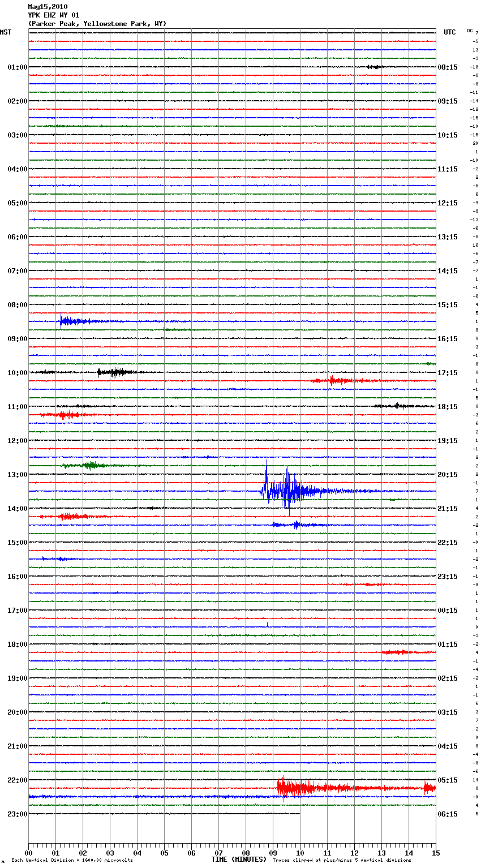Select the "YPK EHZ WY 01" station label
481x868 pixels.
[x=53, y=15]
